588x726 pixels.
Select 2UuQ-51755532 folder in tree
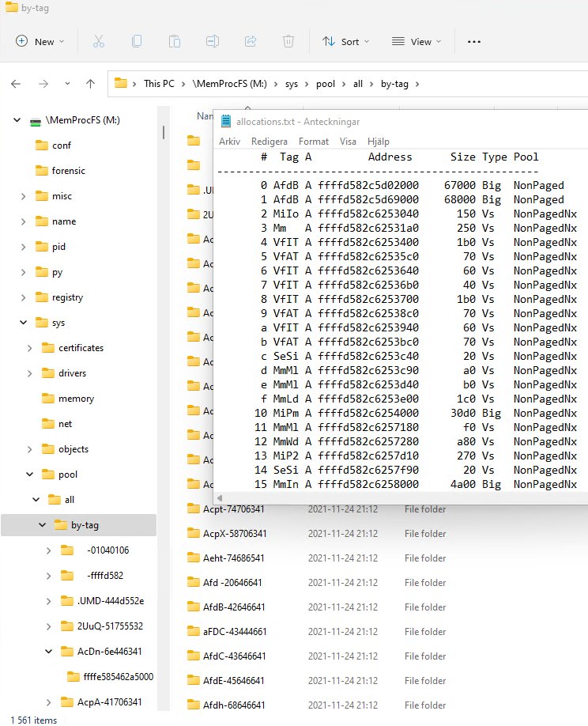(x=110, y=626)
